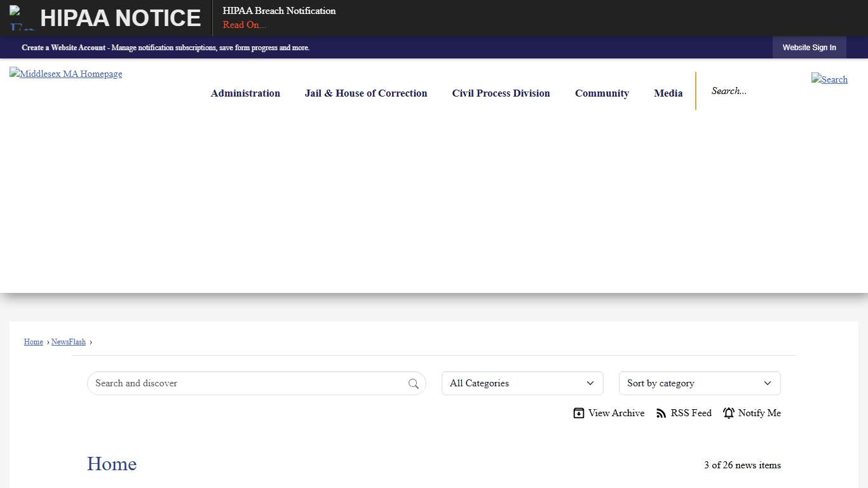868x488 pixels.
Task: Open the Middlesex MA Homepage logo
Action: point(66,74)
